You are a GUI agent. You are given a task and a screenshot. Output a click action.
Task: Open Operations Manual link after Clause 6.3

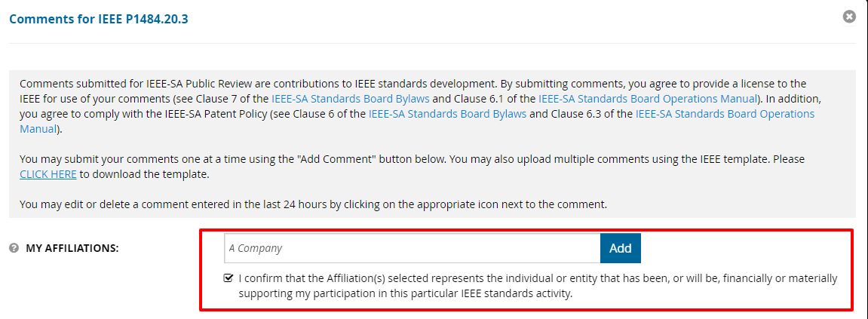tap(725, 114)
